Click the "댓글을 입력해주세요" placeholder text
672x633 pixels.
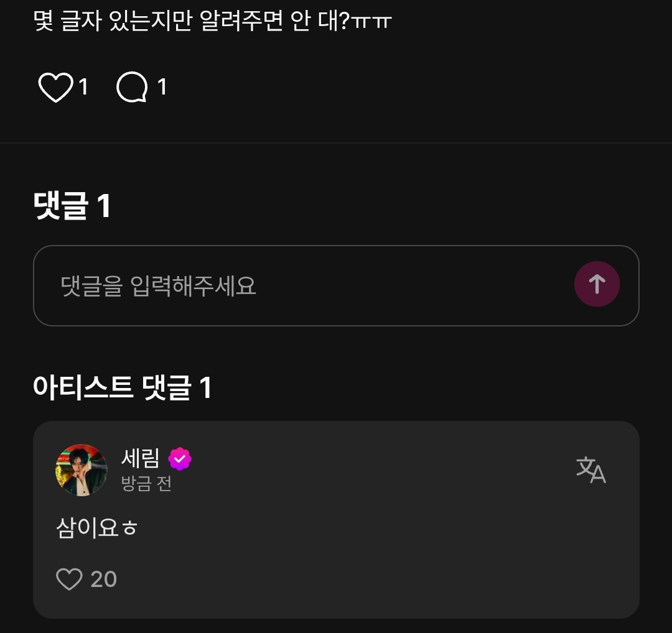point(159,286)
